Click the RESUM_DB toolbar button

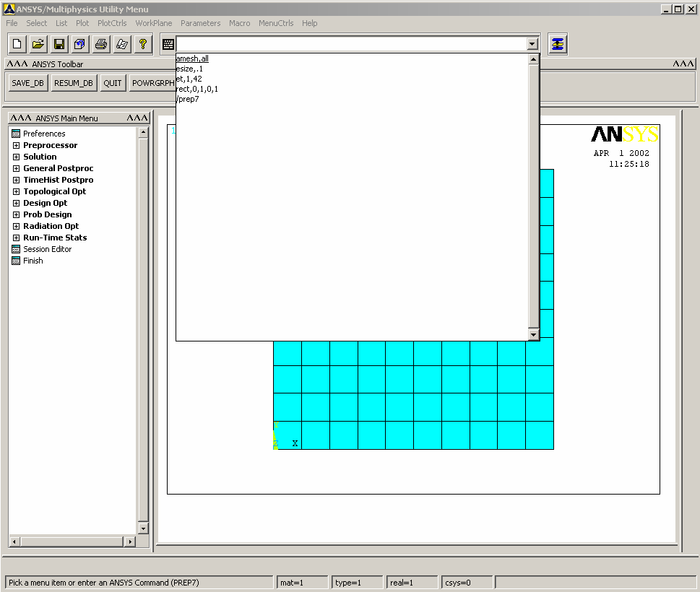pos(74,83)
